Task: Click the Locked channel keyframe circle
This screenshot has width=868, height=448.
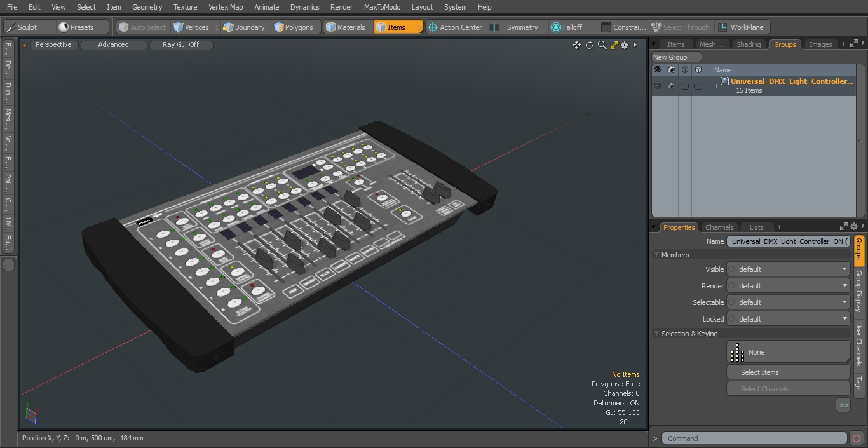Action: (731, 319)
